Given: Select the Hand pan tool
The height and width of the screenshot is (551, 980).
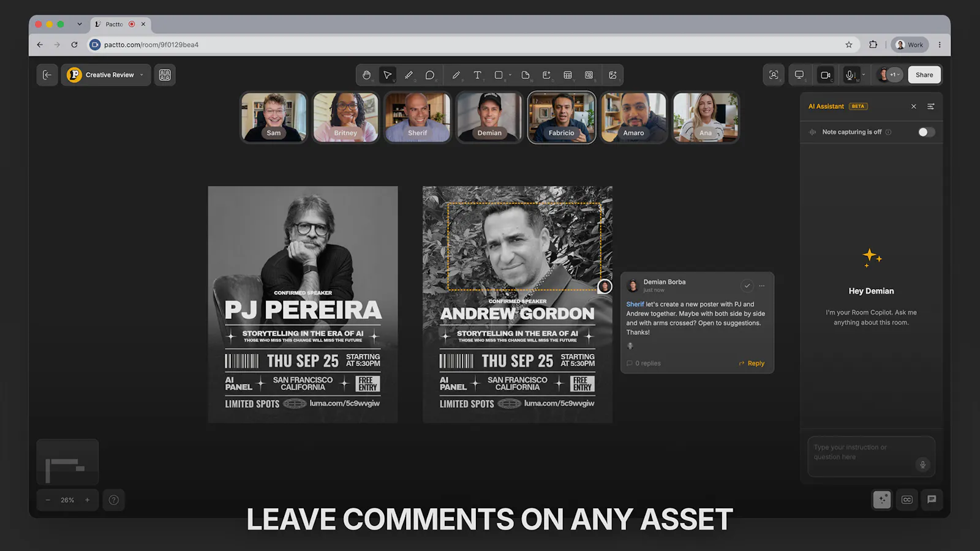Looking at the screenshot, I should 366,75.
